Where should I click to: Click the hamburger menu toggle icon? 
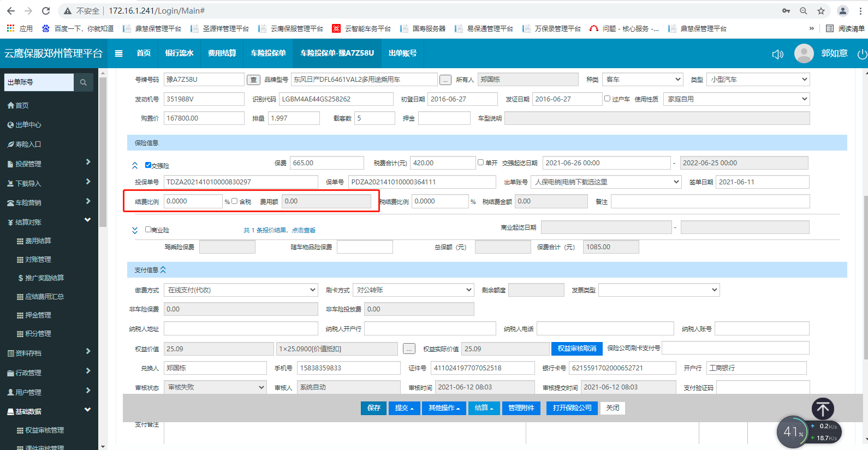118,53
